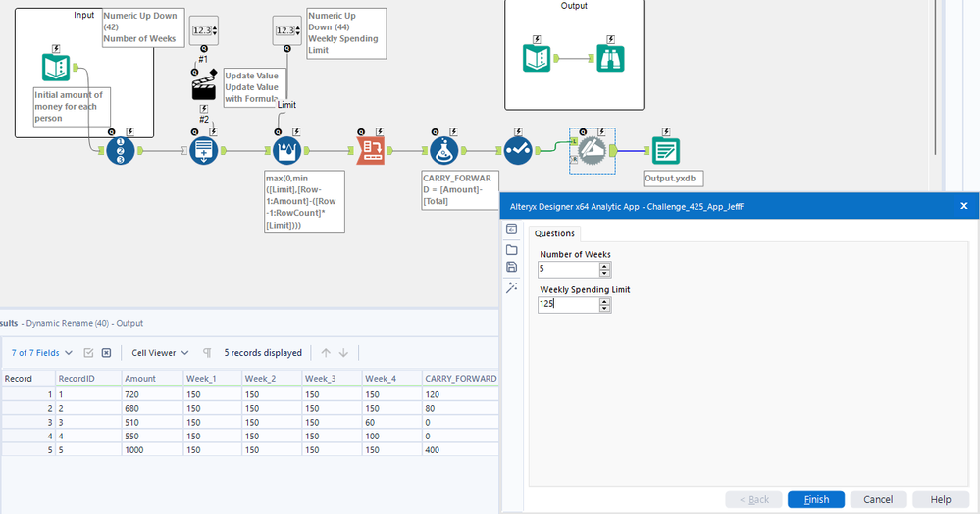The width and height of the screenshot is (980, 514).
Task: Click the CARRY_FORWARD cell 400
Action: [x=461, y=449]
